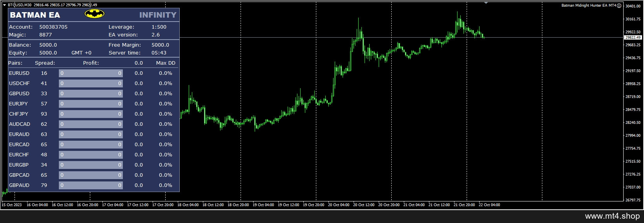
Task: Click the EURCAD pair label
Action: [19, 145]
